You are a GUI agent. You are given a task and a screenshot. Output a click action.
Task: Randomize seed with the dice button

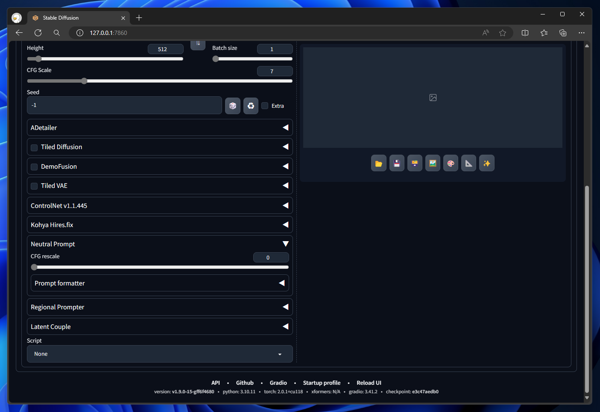[x=233, y=106]
